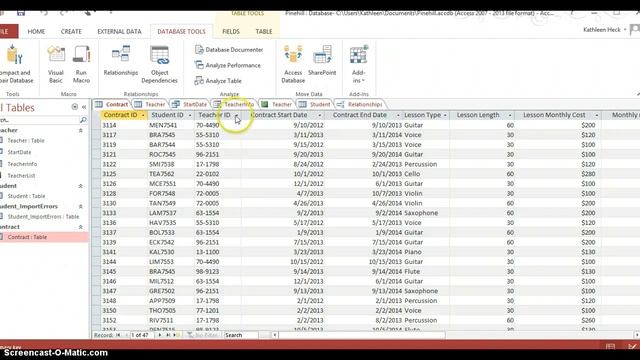The height and width of the screenshot is (360, 640).
Task: Click the current record number box
Action: click(x=141, y=335)
